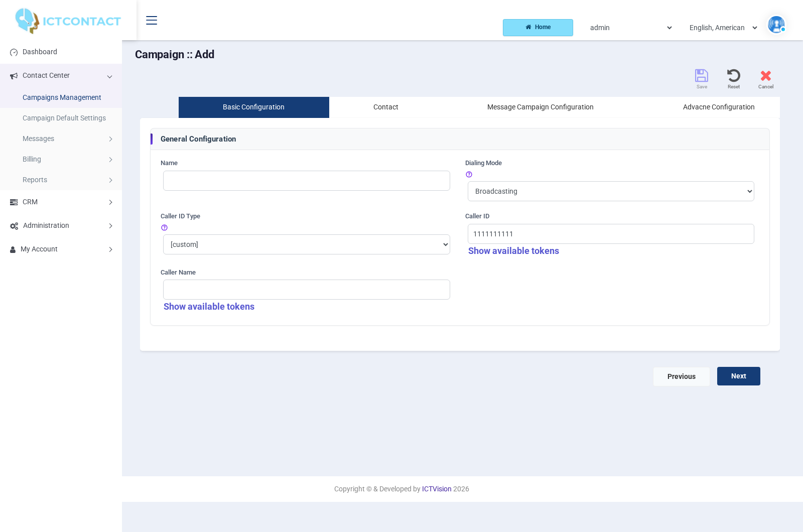Switch to the Contact tab

pyautogui.click(x=386, y=107)
